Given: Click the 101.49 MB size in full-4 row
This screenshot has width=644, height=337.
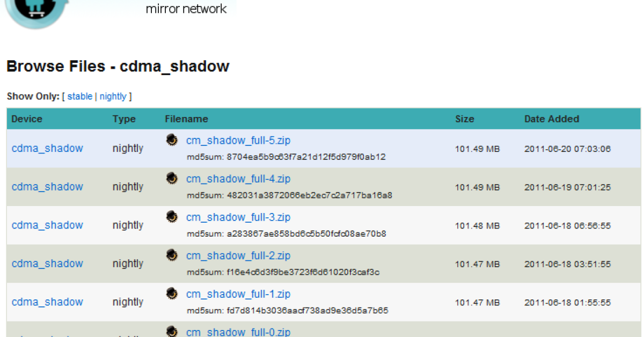Looking at the screenshot, I should point(478,188).
